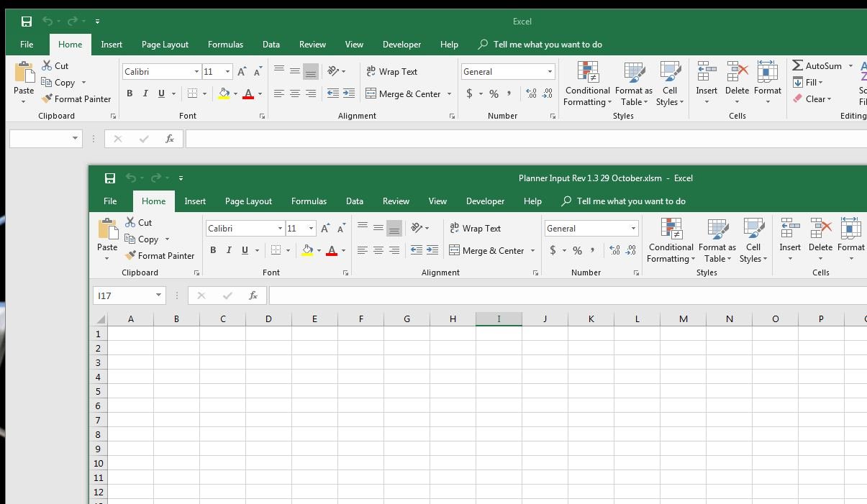Switch to Page Layout tab in Planner Input window
The width and height of the screenshot is (867, 504).
248,201
